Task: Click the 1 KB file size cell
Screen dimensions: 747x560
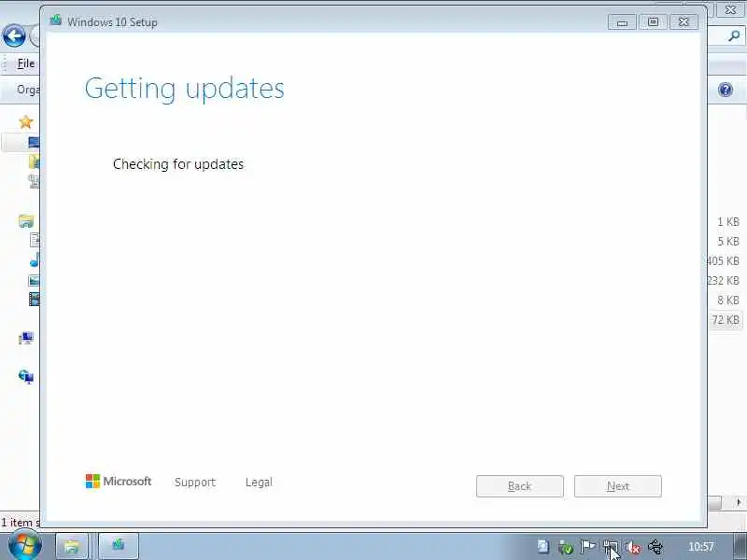Action: [728, 222]
